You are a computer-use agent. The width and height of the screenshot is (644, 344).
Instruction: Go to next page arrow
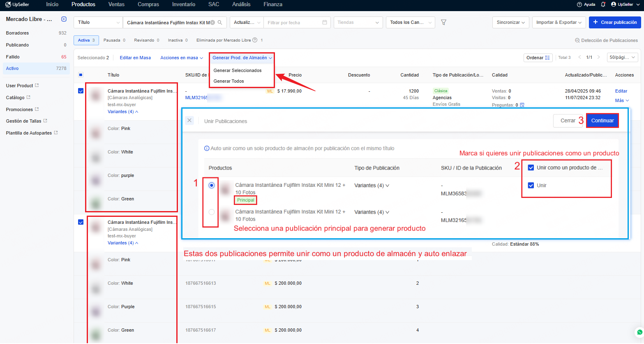tap(599, 57)
